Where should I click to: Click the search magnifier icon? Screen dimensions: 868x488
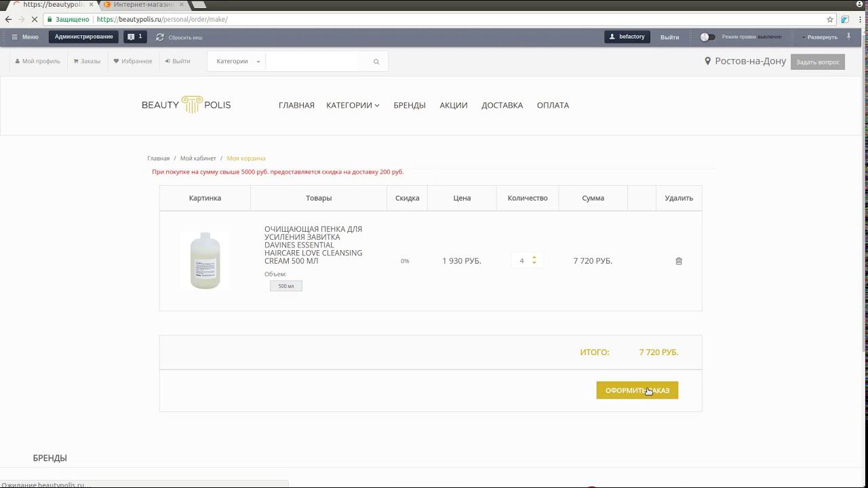point(376,62)
